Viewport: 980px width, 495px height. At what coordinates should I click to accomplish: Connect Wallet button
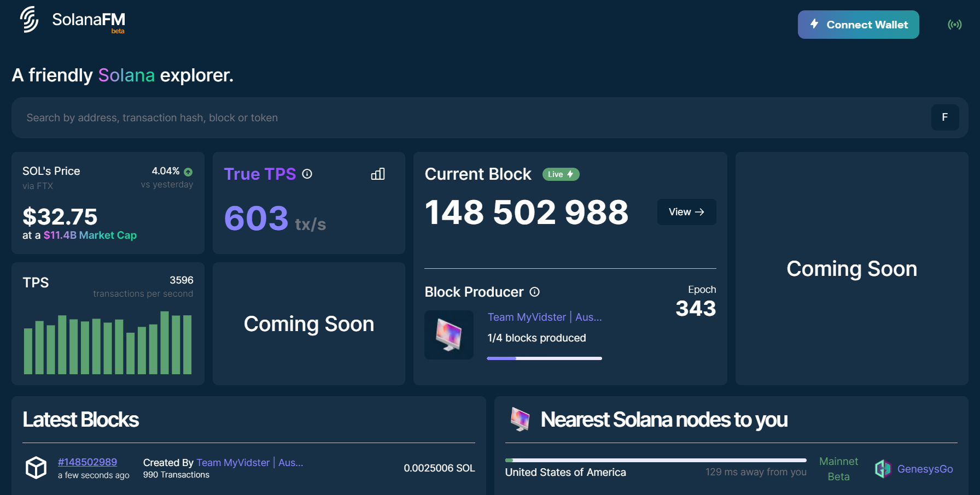(858, 25)
